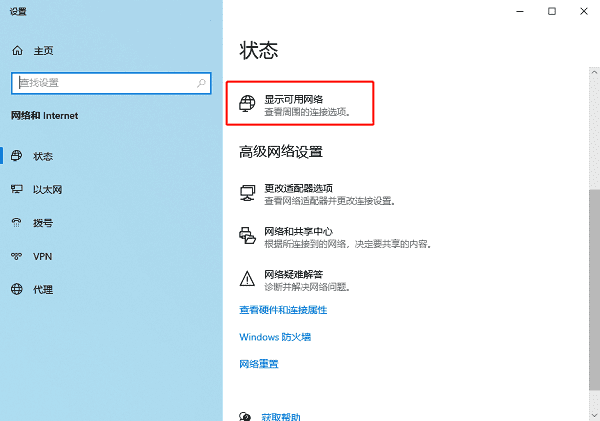Click 诊断并解决网络问题 description text
The width and height of the screenshot is (600, 421).
(x=307, y=287)
